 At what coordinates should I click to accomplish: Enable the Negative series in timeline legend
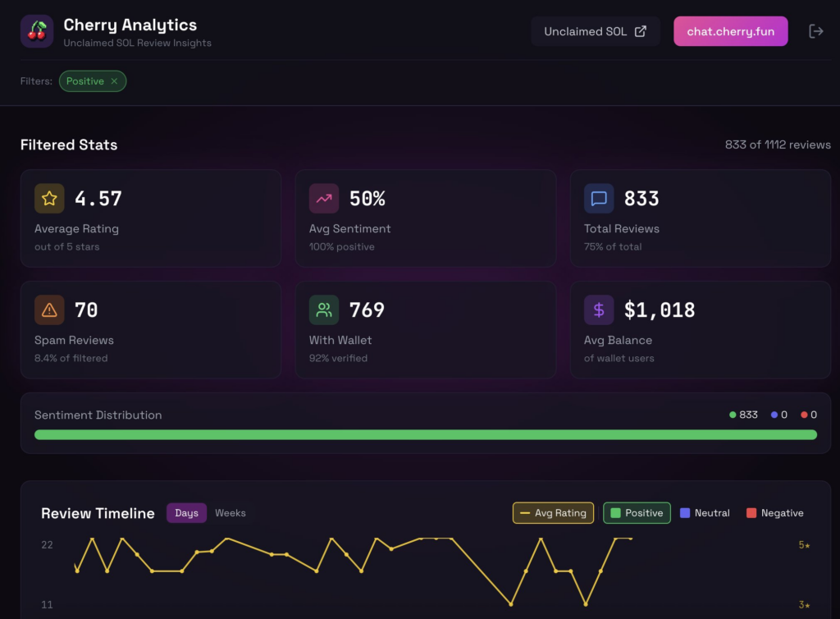coord(774,513)
